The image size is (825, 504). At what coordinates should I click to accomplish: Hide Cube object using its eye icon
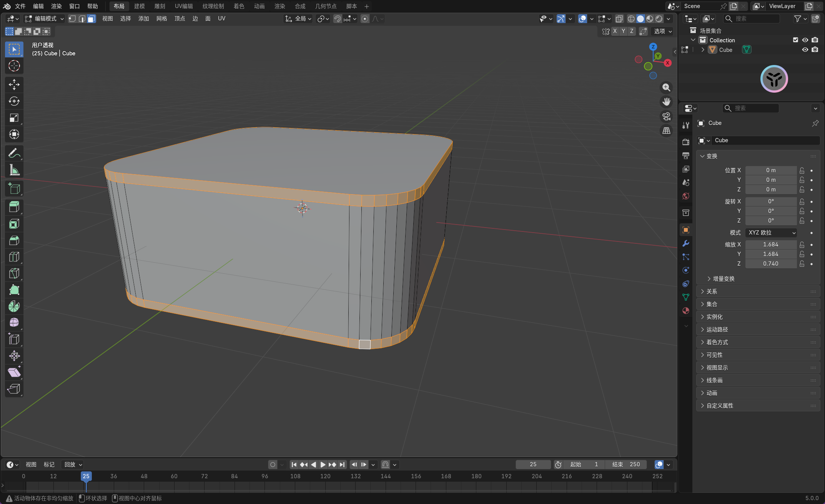(805, 50)
